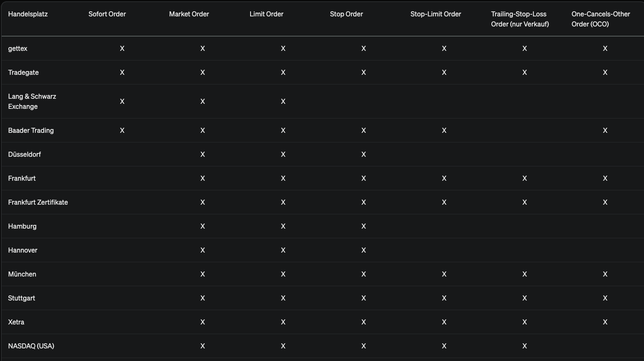Select the Sofort Order column header

[x=107, y=14]
